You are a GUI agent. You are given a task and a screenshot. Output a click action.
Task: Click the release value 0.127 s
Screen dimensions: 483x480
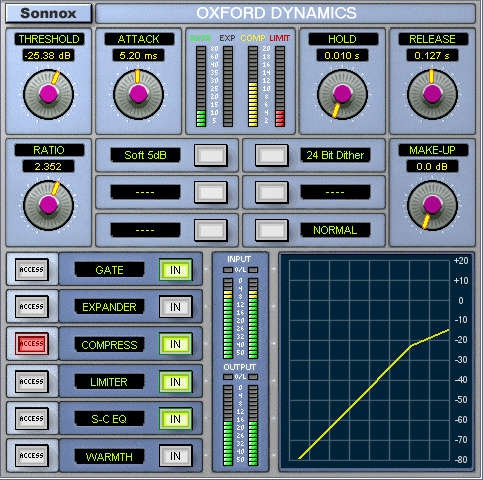point(432,55)
